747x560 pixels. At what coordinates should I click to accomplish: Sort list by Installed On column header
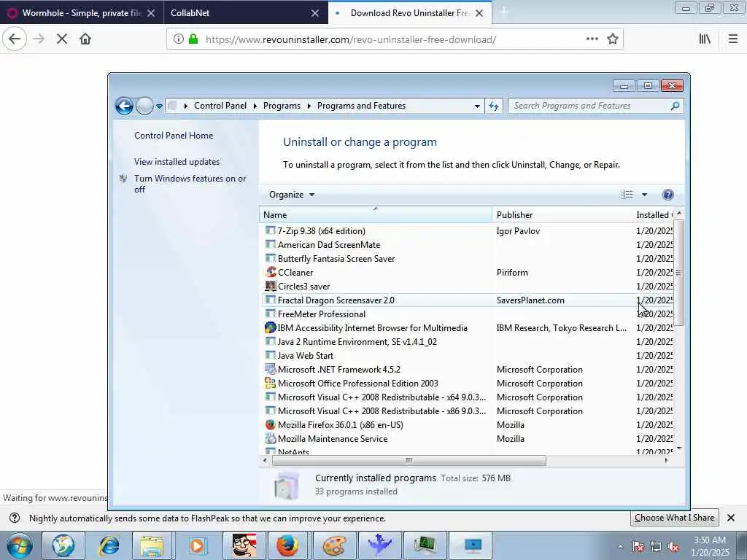click(x=654, y=215)
